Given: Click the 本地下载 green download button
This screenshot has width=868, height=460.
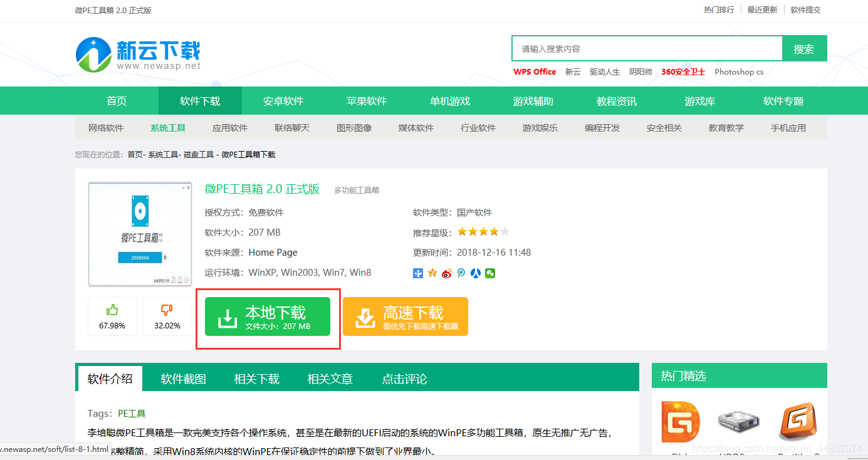Looking at the screenshot, I should coord(268,316).
